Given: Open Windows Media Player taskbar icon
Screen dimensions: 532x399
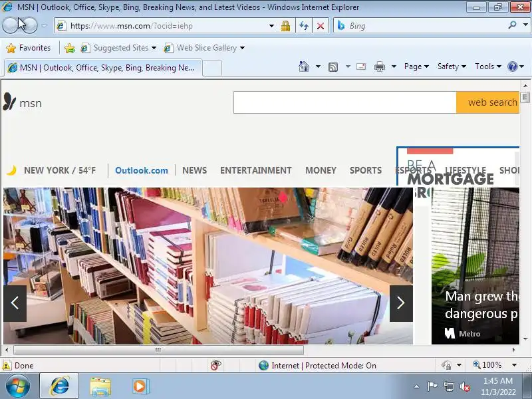Looking at the screenshot, I should click(140, 386).
